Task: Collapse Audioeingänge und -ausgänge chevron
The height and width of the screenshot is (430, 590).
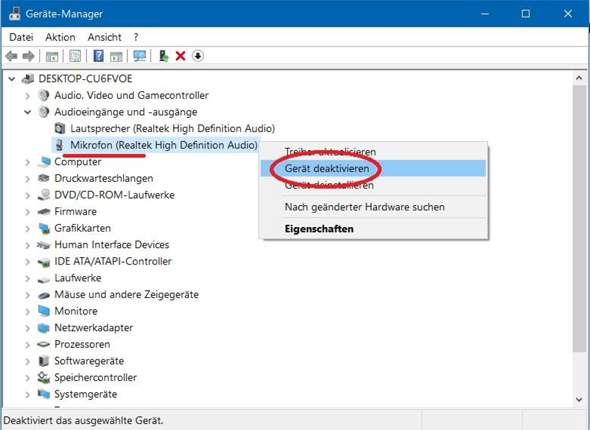Action: click(x=27, y=112)
